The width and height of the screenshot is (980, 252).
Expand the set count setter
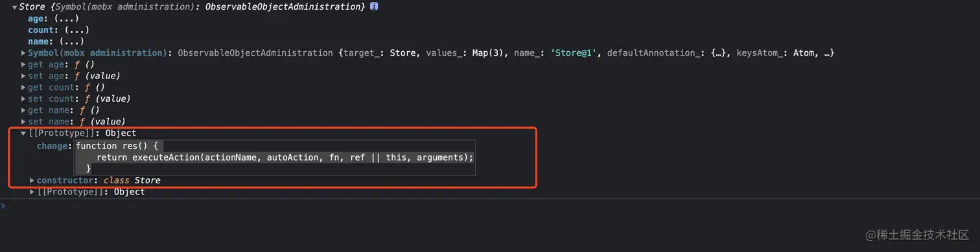23,99
